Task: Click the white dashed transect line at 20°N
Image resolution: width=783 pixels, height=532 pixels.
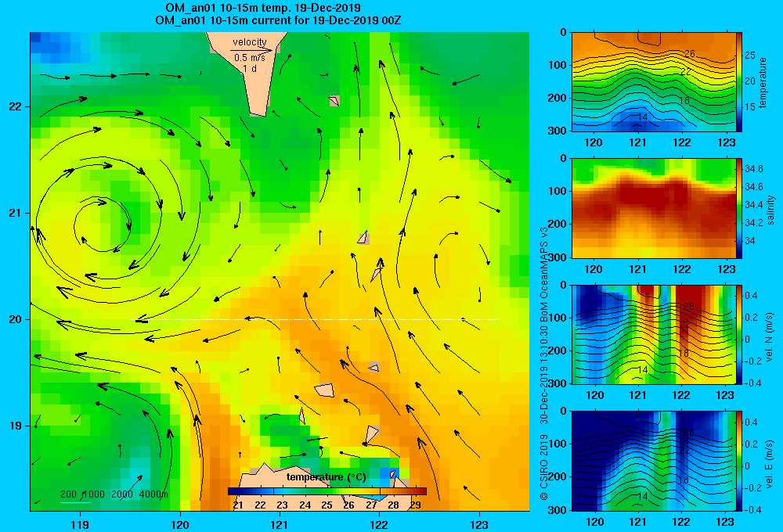Action: tap(315, 319)
